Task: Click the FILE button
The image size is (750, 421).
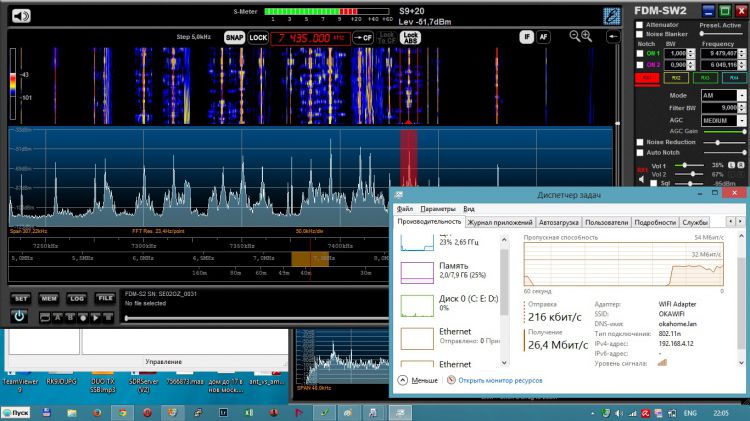Action: tap(105, 299)
